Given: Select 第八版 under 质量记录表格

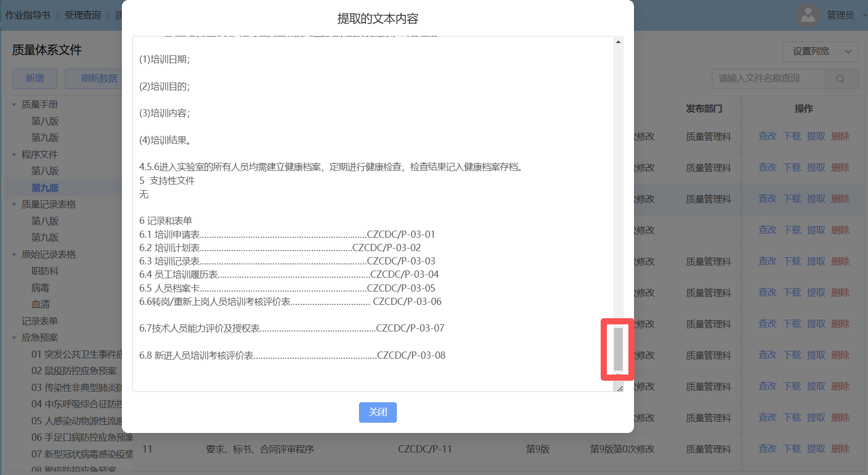Looking at the screenshot, I should [45, 221].
